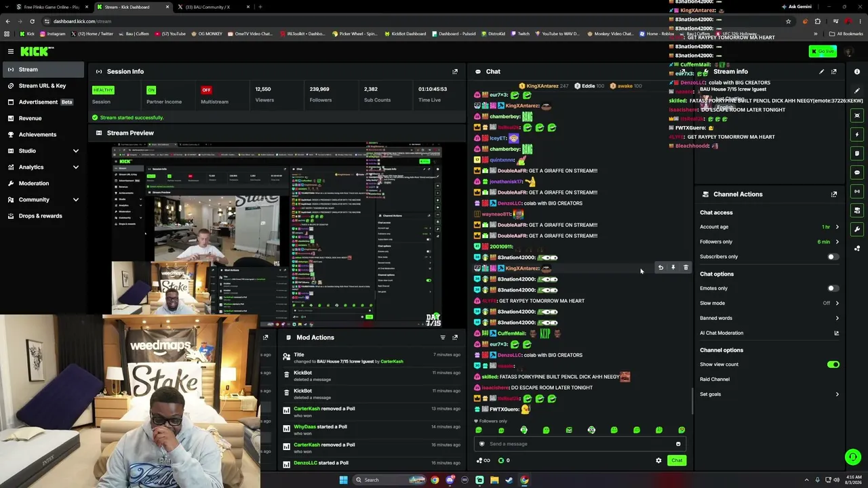Open the green headset support button
The image size is (868, 488).
pos(853,457)
